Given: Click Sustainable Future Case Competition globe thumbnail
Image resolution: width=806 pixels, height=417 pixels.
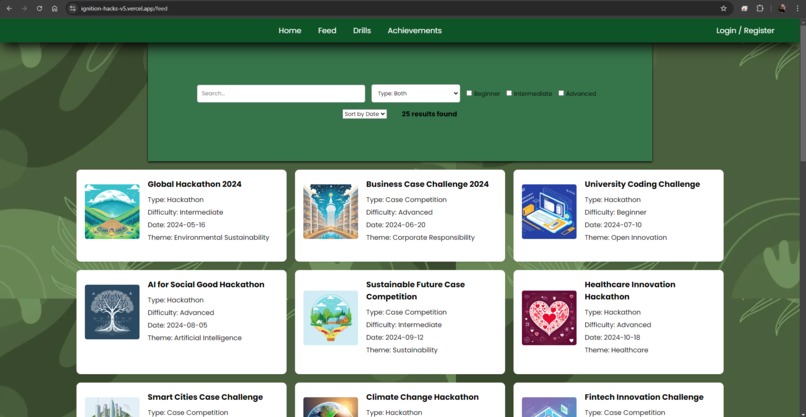Looking at the screenshot, I should [331, 318].
